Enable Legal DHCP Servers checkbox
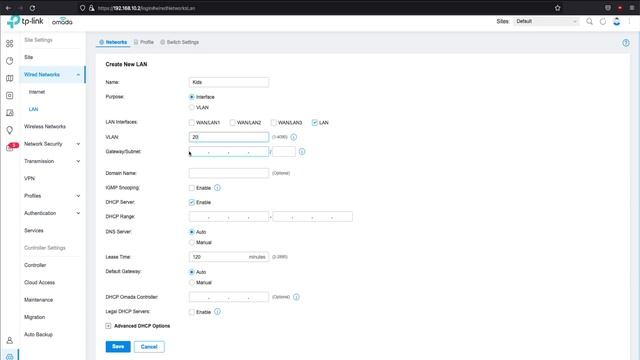 click(191, 312)
